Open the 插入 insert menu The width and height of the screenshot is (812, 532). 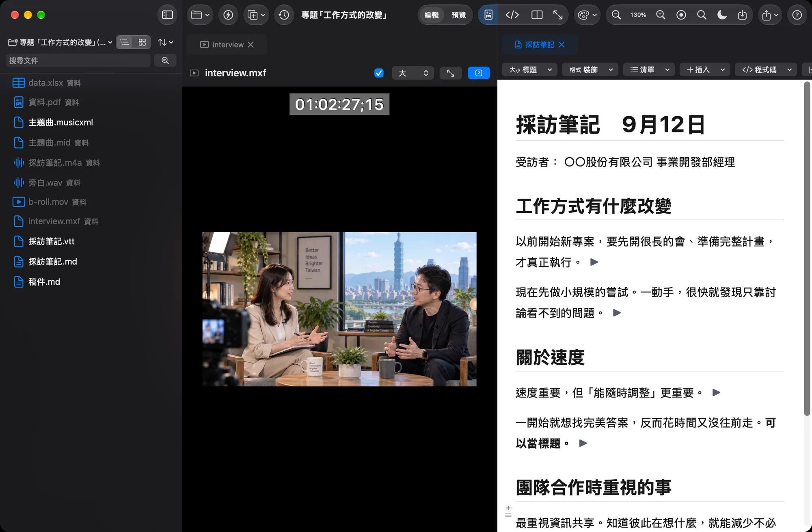705,70
